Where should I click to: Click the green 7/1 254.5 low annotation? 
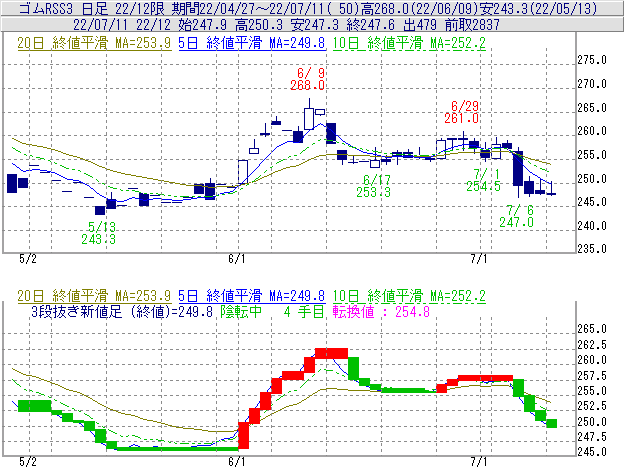483,180
